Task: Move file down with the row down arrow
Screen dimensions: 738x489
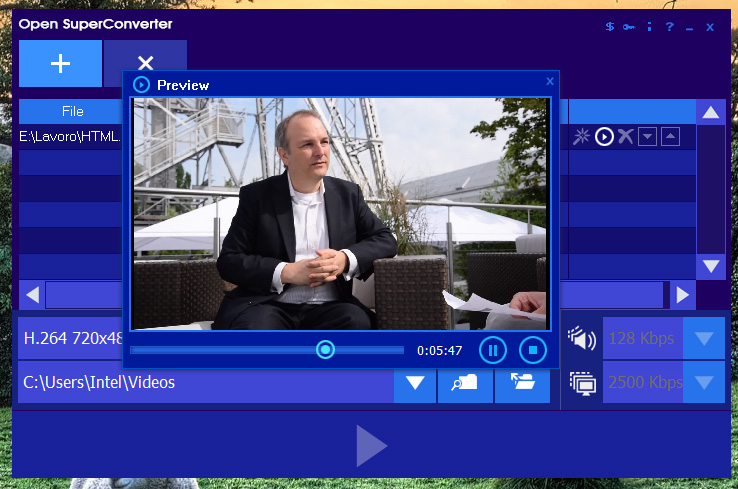Action: tap(648, 137)
